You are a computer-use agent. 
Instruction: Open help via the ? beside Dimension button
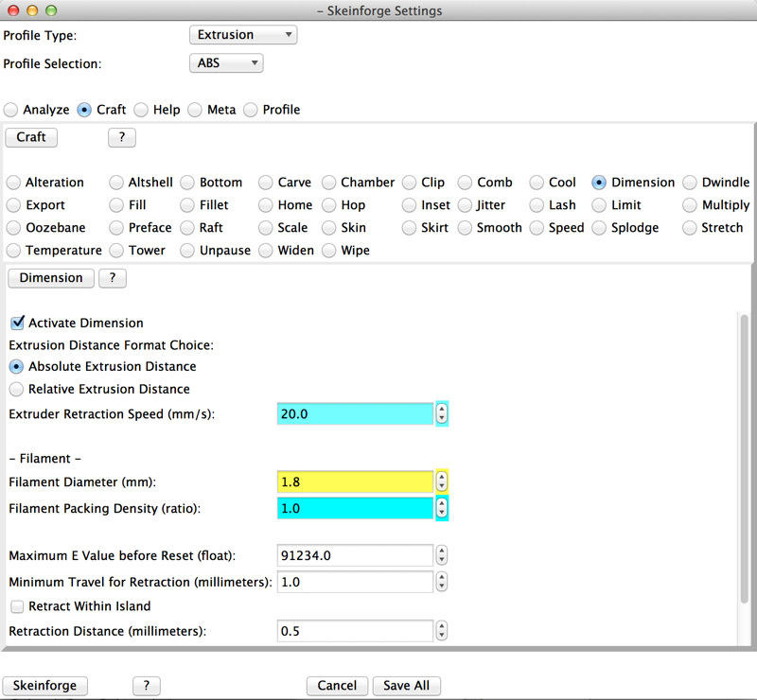113,278
